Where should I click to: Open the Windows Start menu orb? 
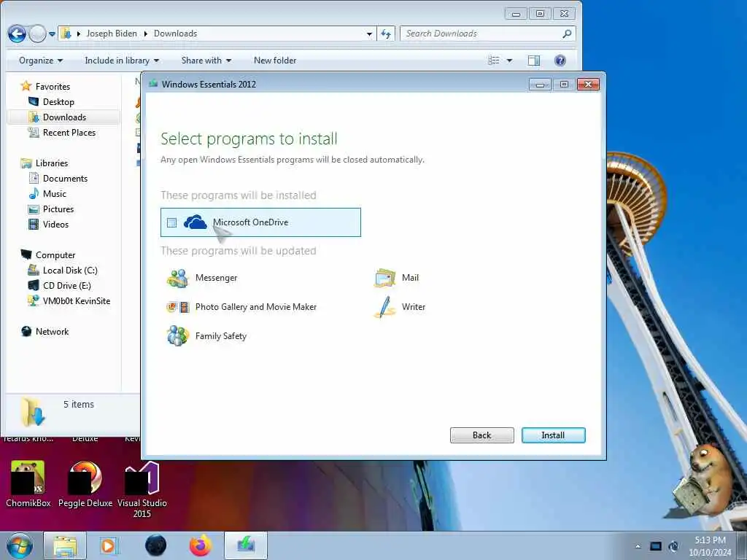click(x=20, y=545)
